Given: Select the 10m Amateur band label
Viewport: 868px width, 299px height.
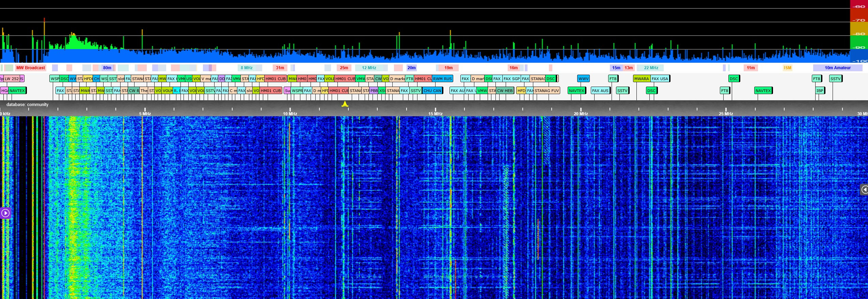Looking at the screenshot, I should click(837, 68).
